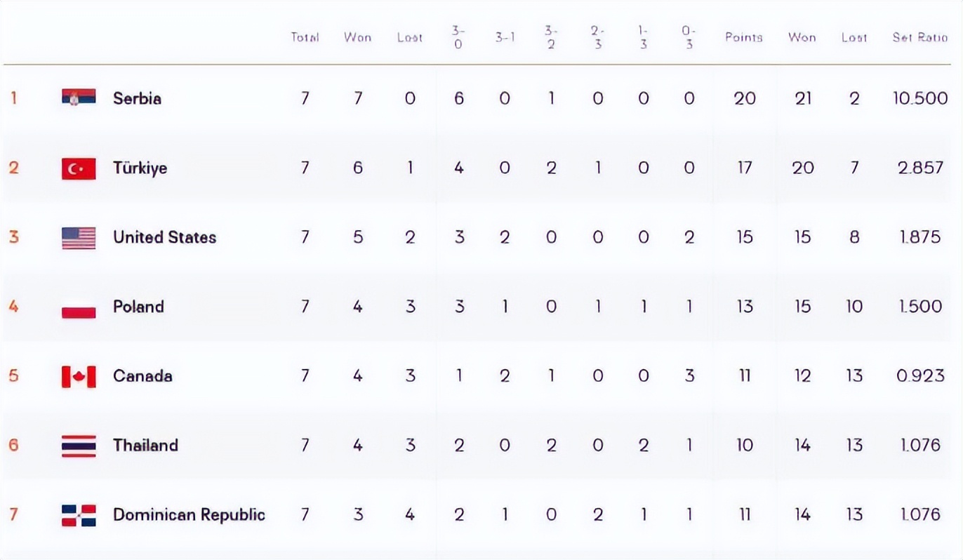Select the United States team name
963x560 pixels.
[x=164, y=238]
